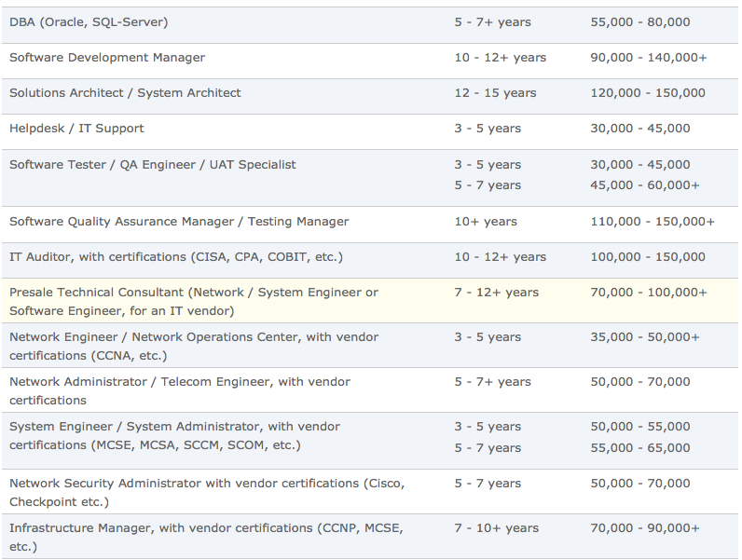This screenshot has height=560, width=742.
Task: Select the highlighted Presale Technical Consultant row
Action: (x=193, y=301)
